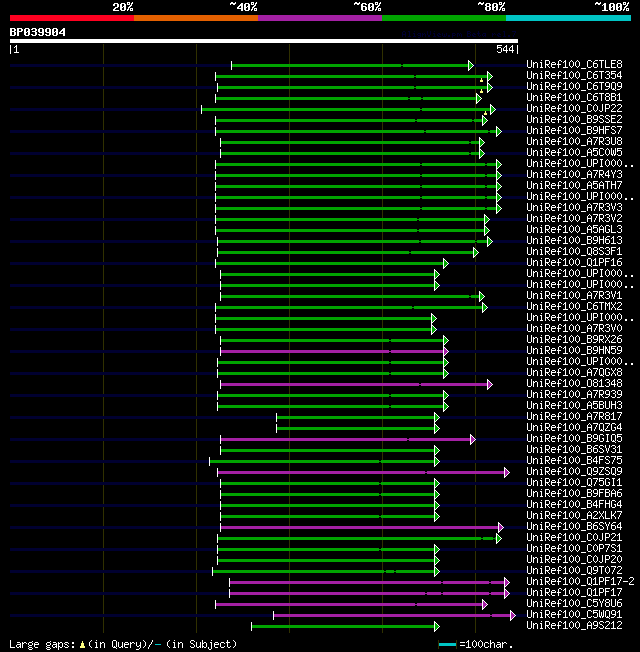640x652 pixels.
Task: Select the UniRef100_A7R817 label
Action: (x=574, y=416)
